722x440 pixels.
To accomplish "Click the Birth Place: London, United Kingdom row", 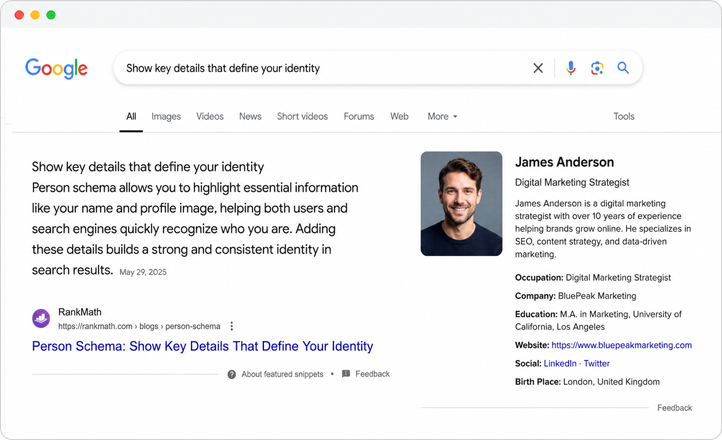I will click(587, 382).
